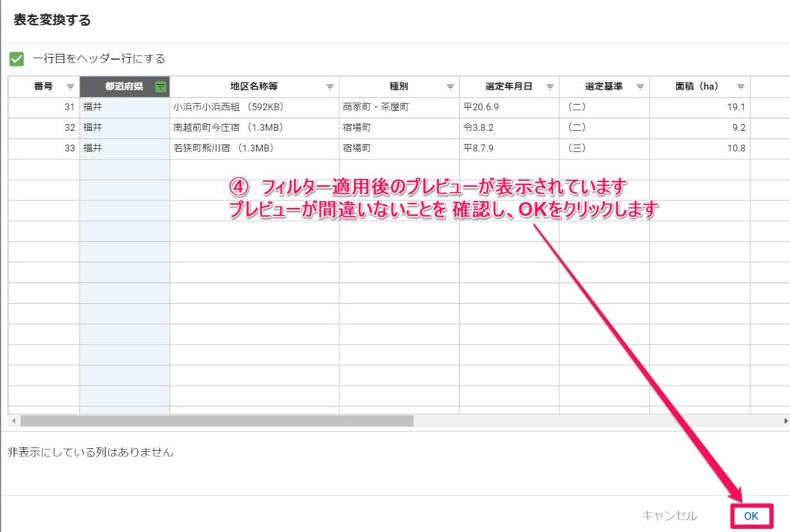The width and height of the screenshot is (790, 532).
Task: Click the number cell 33
Action: 44,149
